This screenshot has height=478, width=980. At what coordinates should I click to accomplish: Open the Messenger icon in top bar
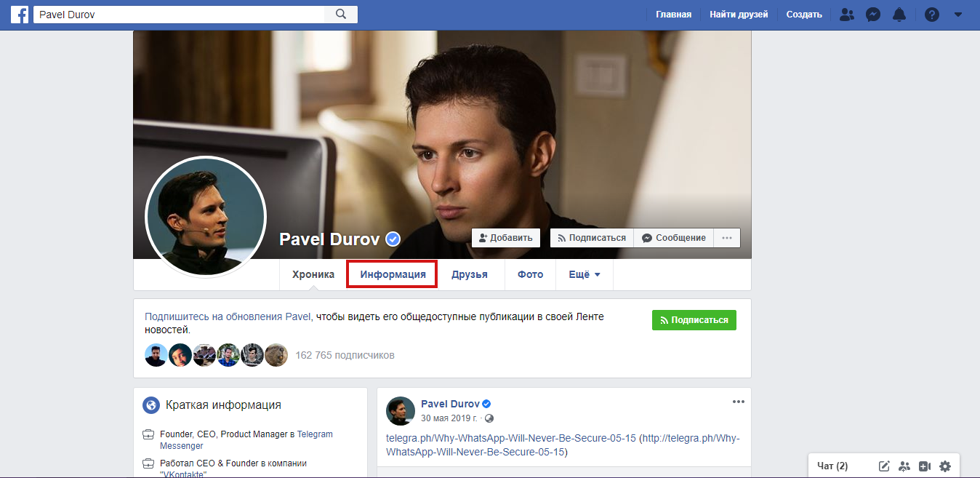pyautogui.click(x=873, y=15)
